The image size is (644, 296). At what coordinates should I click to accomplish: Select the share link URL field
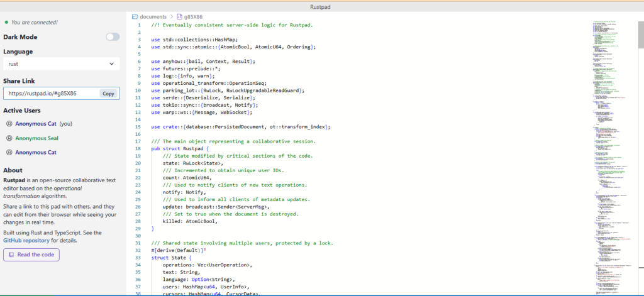click(51, 94)
